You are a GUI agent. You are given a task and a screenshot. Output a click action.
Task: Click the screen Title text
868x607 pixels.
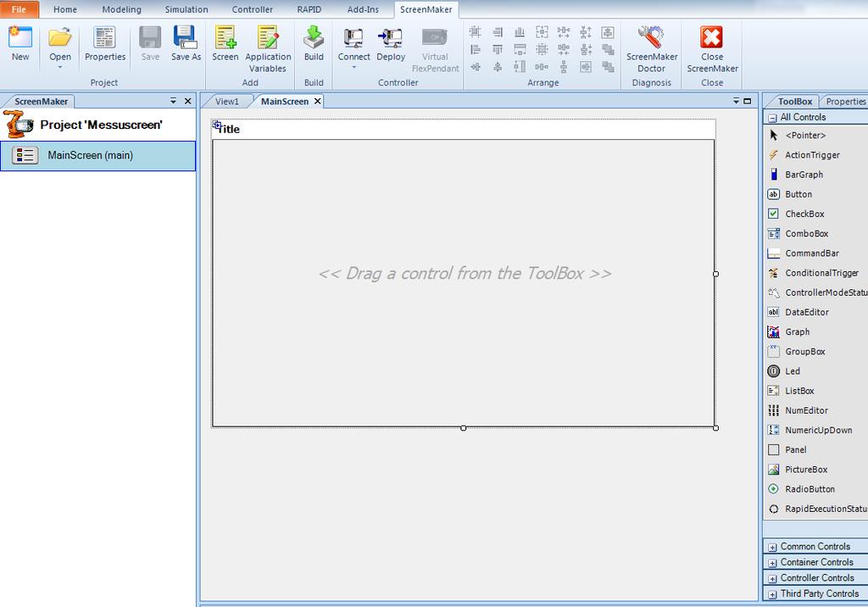pyautogui.click(x=228, y=129)
